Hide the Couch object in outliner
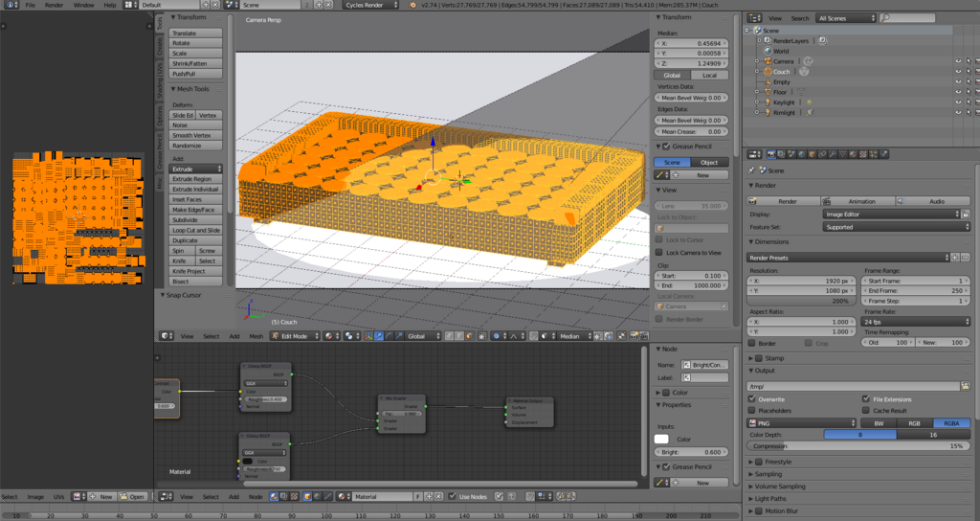The image size is (980, 521). [958, 71]
